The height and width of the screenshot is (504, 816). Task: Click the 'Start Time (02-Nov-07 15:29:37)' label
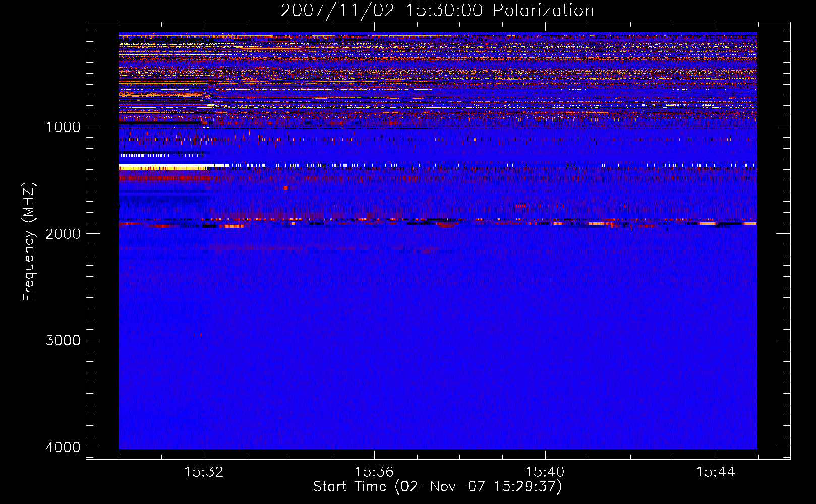pyautogui.click(x=437, y=487)
